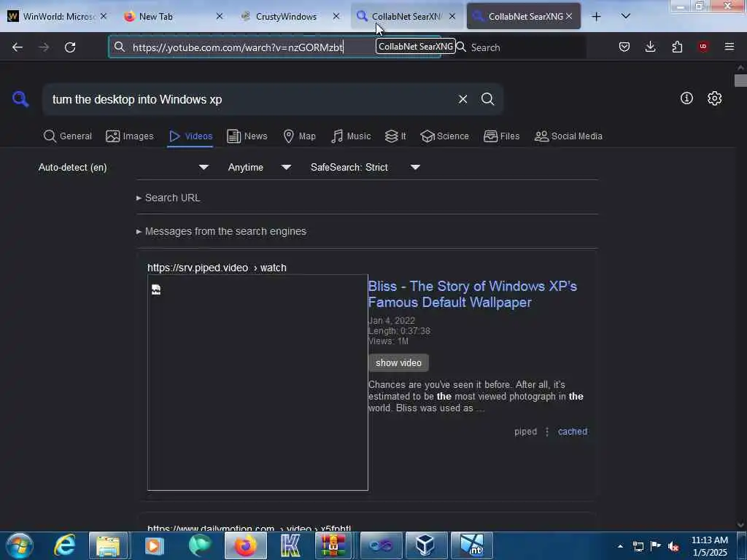Open the Pocket save icon

coord(624,47)
